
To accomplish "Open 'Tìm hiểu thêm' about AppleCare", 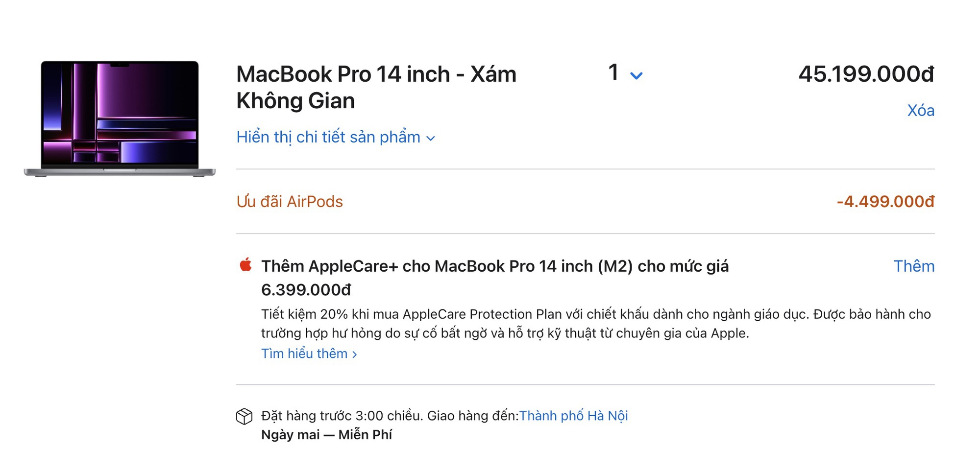I will click(304, 354).
